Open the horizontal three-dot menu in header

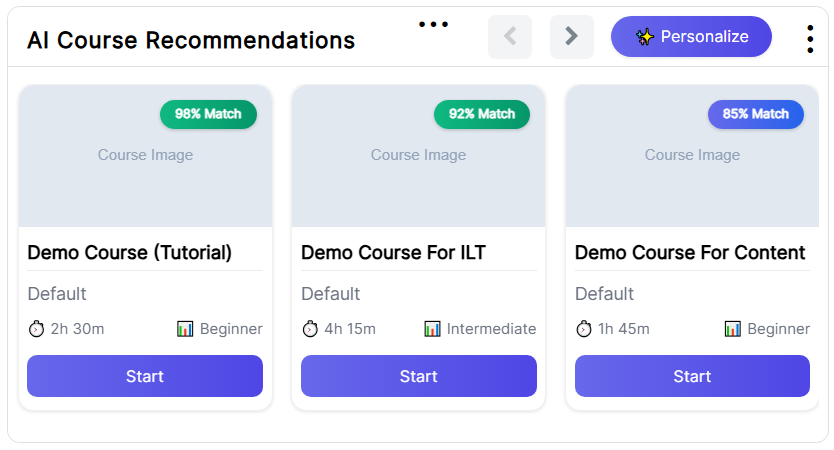click(433, 24)
